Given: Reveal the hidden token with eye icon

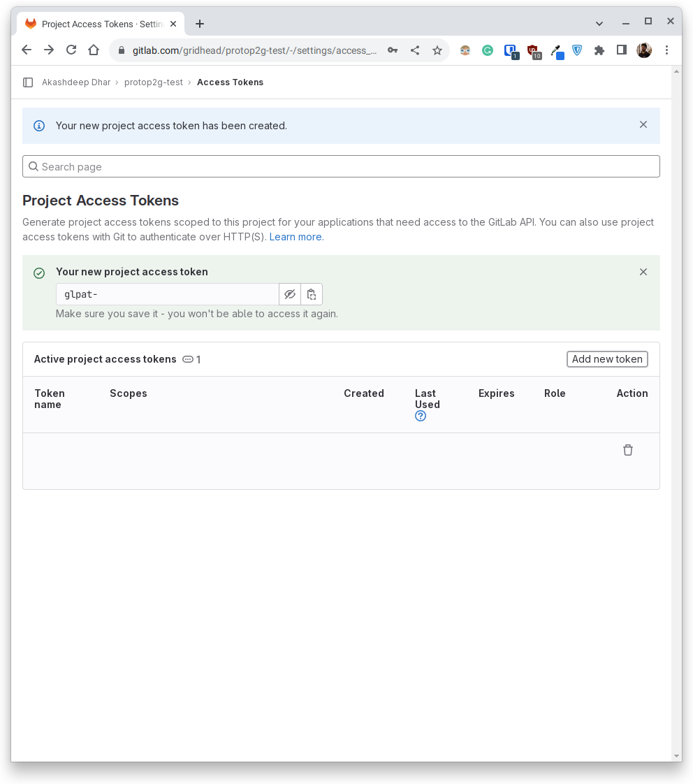Looking at the screenshot, I should [290, 294].
